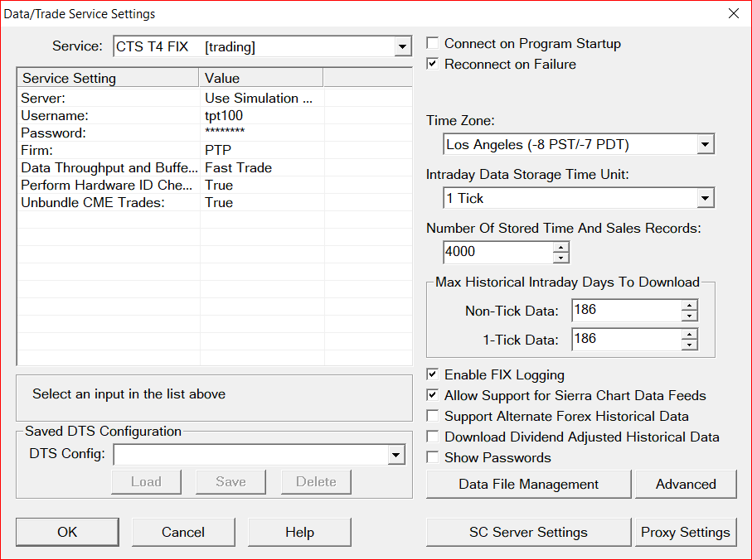Screen dimensions: 752x560
Task: Click the 1-Tick Data input field
Action: [626, 339]
